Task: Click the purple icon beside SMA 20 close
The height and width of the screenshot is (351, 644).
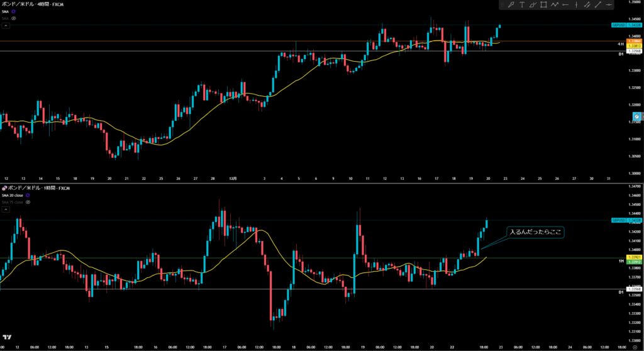Action: pos(29,196)
